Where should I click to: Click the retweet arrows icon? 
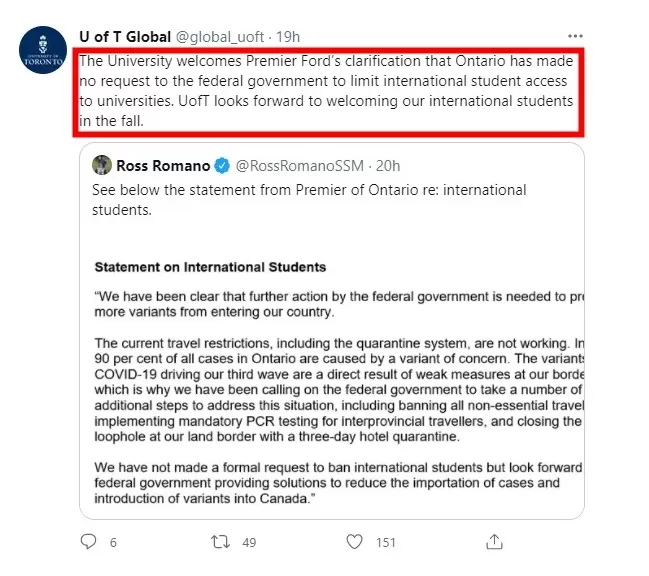point(220,542)
